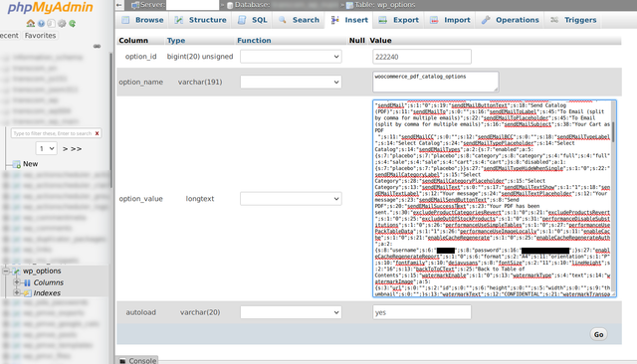Click the Server icon in breadcrumb

coord(135,5)
